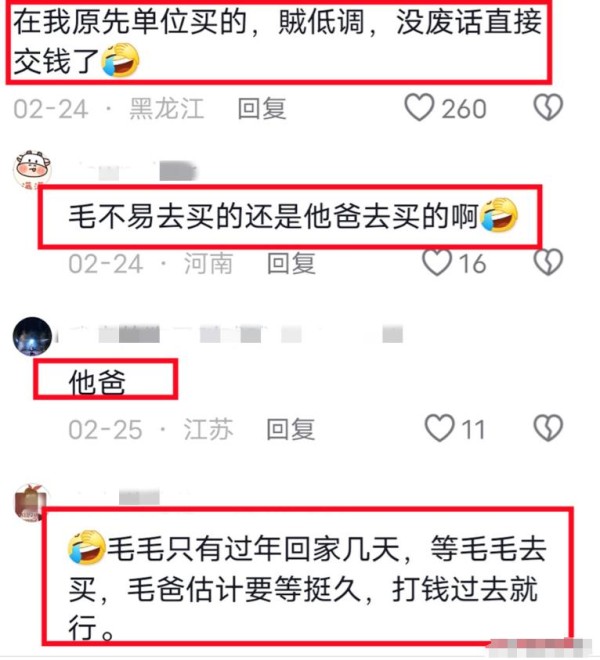The image size is (600, 660).
Task: Dislike the Heilongjiang comment with broken heart
Action: pos(548,107)
